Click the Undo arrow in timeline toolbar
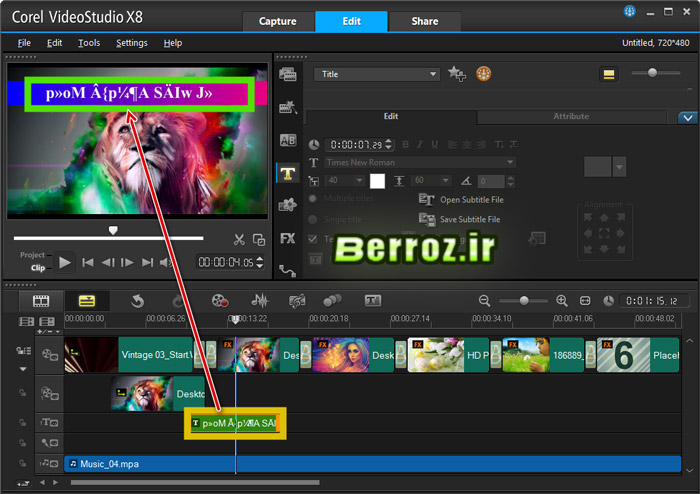700x494 pixels. 138,300
